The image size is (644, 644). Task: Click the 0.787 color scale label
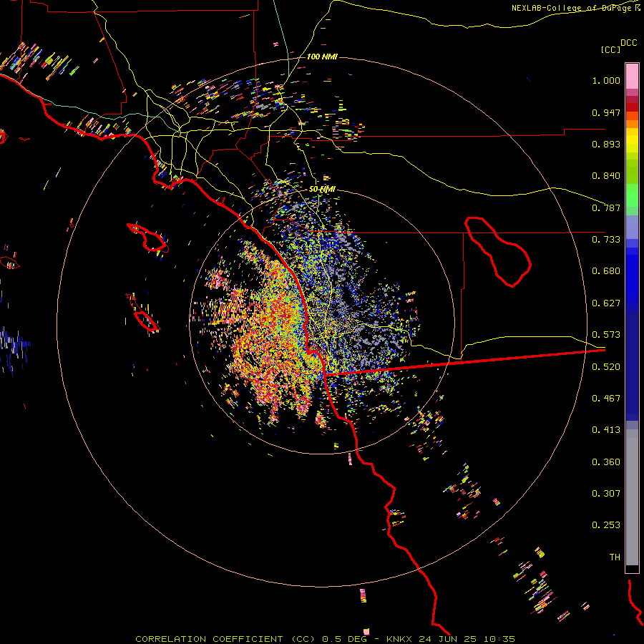pos(606,208)
